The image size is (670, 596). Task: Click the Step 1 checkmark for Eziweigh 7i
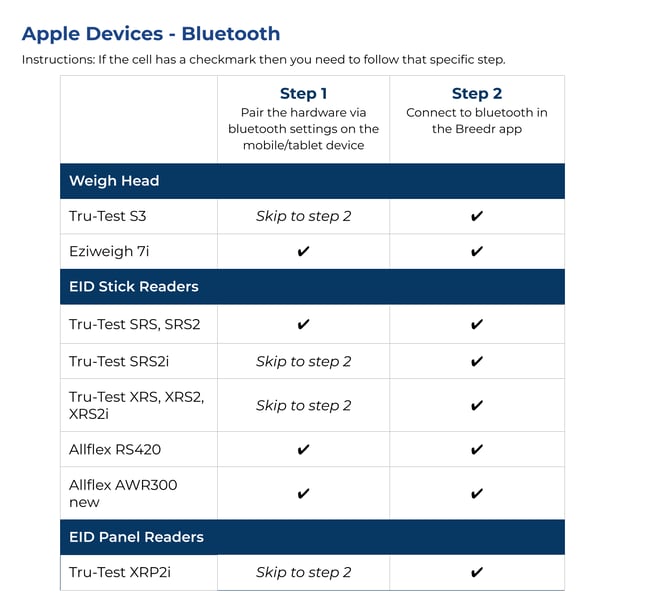point(304,252)
